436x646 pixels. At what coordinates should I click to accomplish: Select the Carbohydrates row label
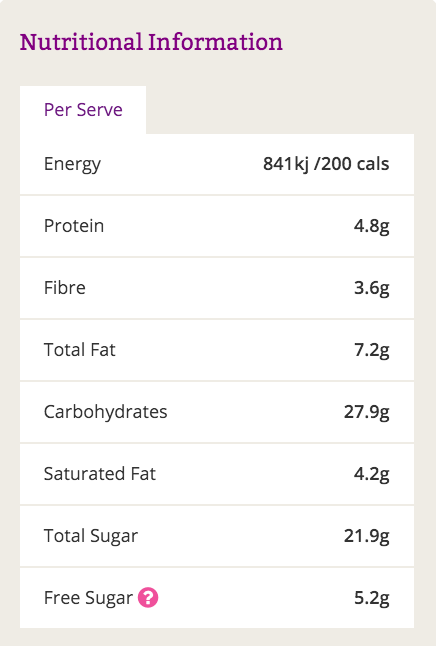tap(105, 412)
